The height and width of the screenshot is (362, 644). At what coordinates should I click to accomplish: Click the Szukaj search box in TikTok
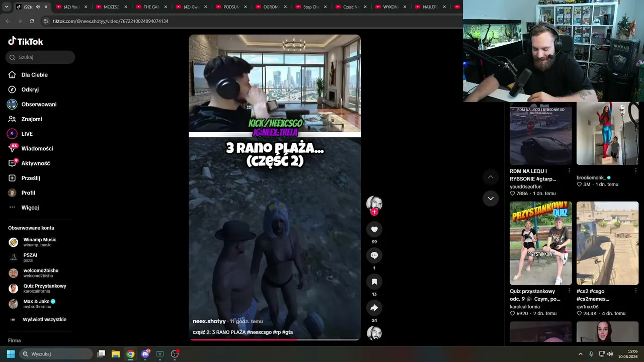(40, 57)
